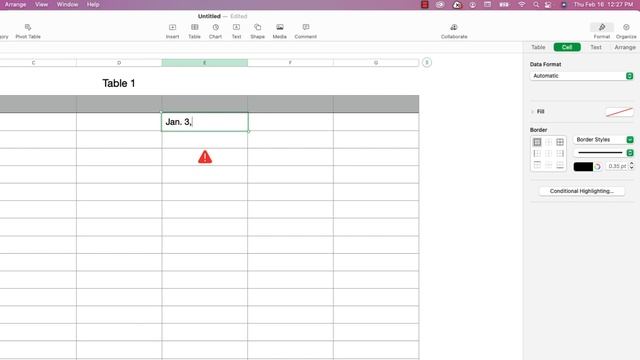Open the Pivot Table tool
This screenshot has width=640, height=360.
28,31
